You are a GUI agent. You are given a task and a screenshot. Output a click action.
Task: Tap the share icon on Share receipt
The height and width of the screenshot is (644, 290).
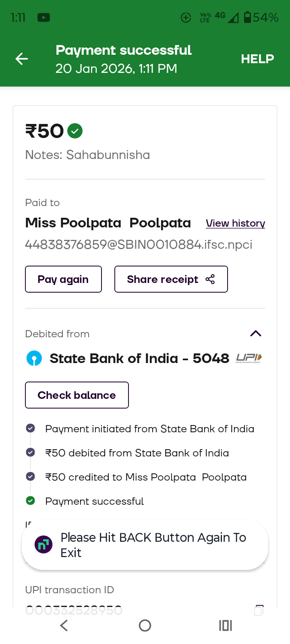pos(210,279)
